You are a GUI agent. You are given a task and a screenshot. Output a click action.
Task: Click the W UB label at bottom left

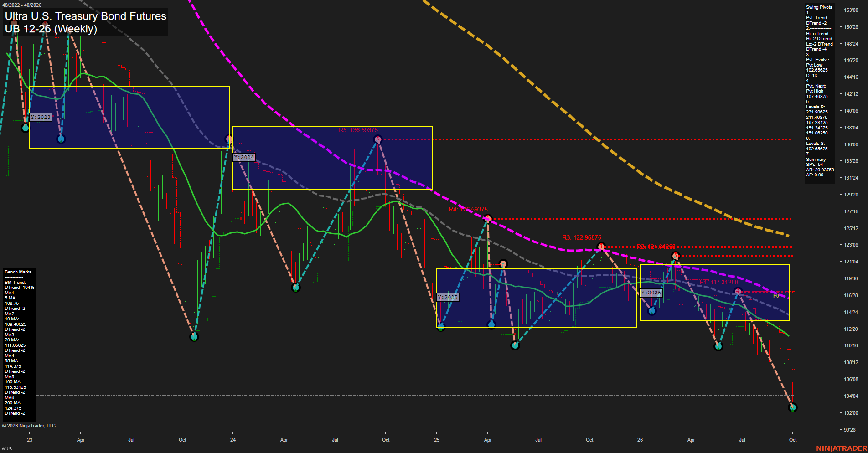(x=7, y=449)
